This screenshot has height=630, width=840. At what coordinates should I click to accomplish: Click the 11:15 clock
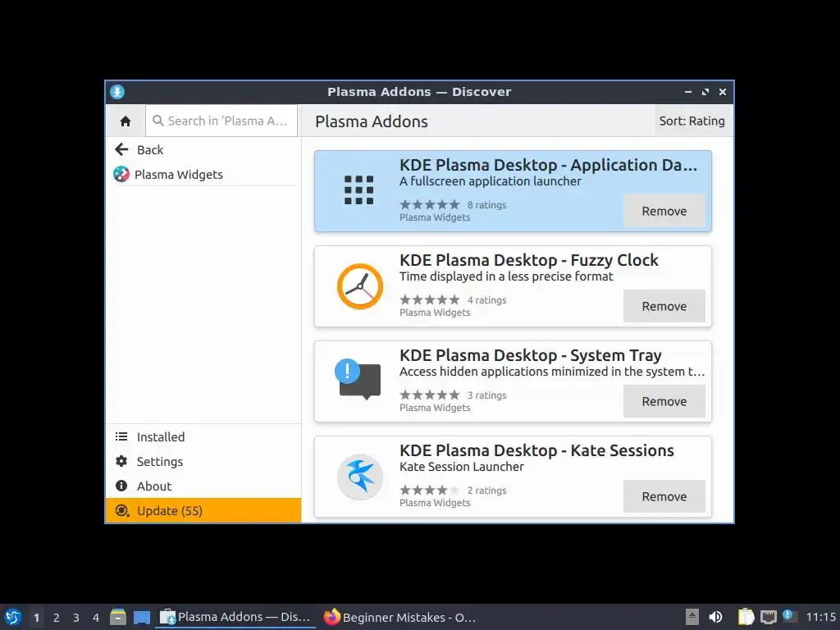tap(820, 617)
